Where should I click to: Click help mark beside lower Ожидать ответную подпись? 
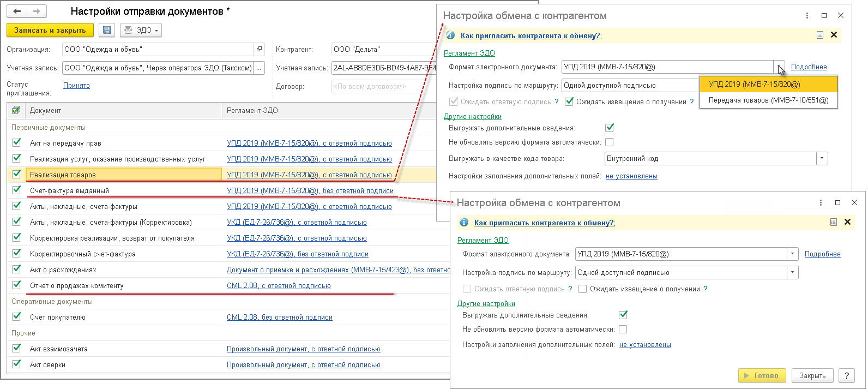[x=570, y=289]
